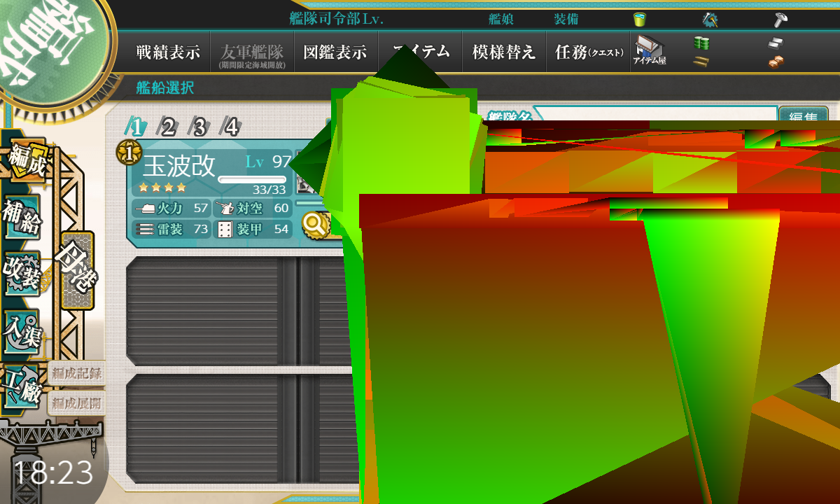The width and height of the screenshot is (840, 504).
Task: Select fleet tab 4
Action: [x=231, y=127]
